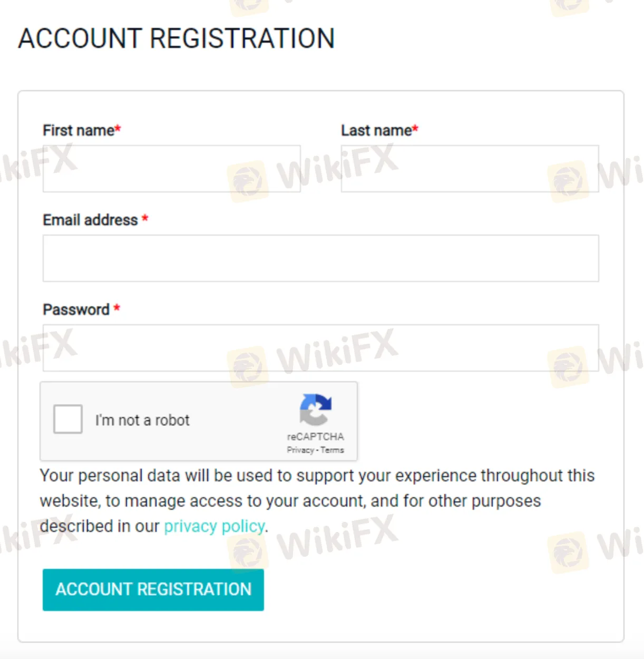Click inside the First name input field
This screenshot has height=659, width=644.
point(171,168)
